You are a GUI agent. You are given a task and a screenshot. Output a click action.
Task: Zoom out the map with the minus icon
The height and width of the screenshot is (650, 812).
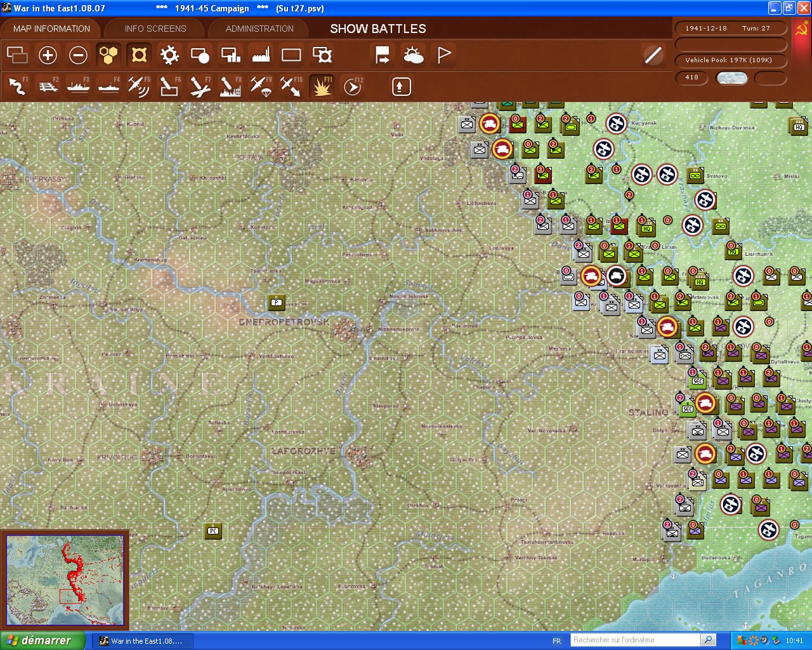tap(78, 55)
